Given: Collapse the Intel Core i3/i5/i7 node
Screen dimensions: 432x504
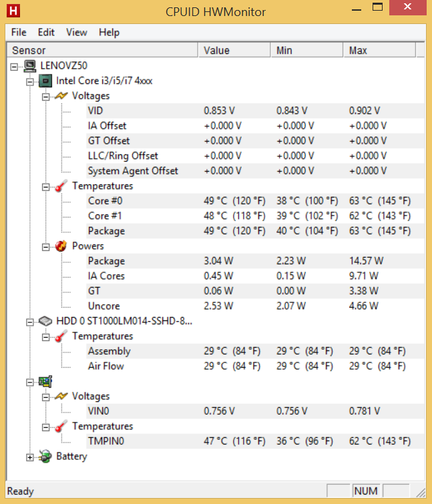Looking at the screenshot, I should 29,81.
